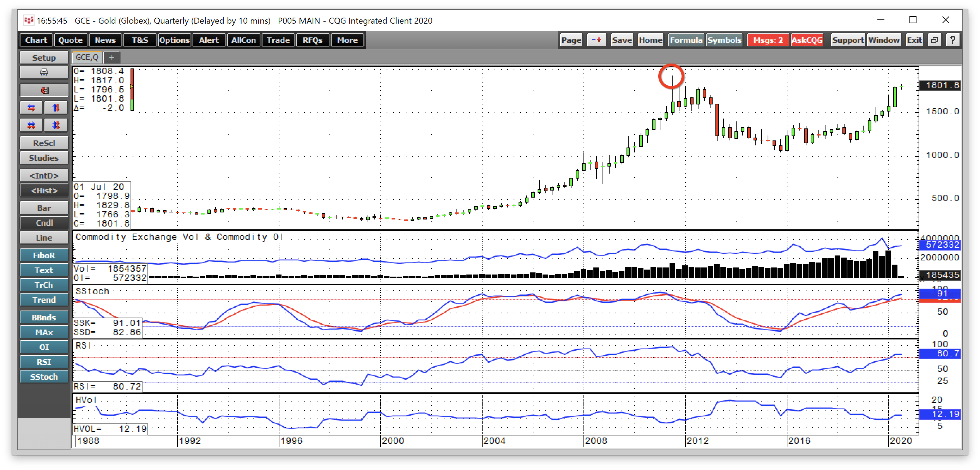Click the horizontal swap arrows icon
The height and width of the screenshot is (470, 980).
pos(32,108)
